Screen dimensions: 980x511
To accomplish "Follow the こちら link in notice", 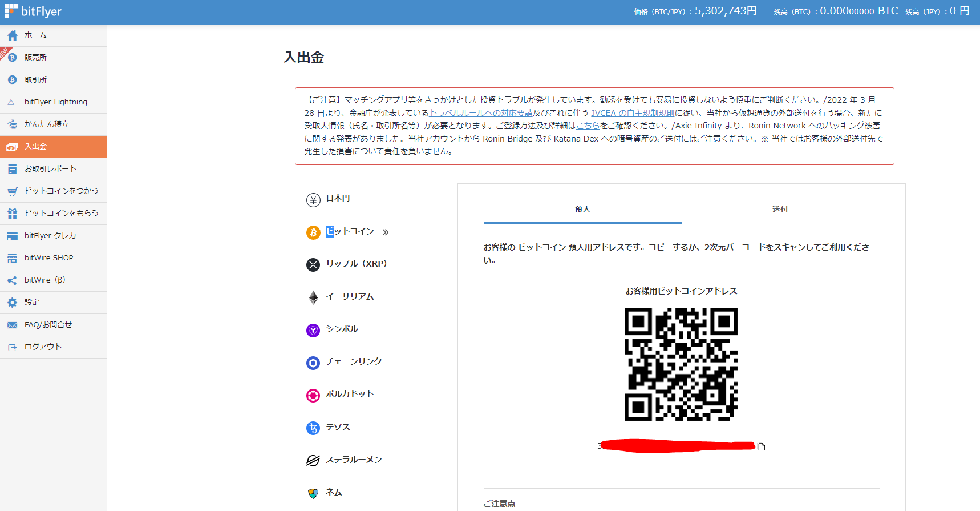I will (x=588, y=126).
